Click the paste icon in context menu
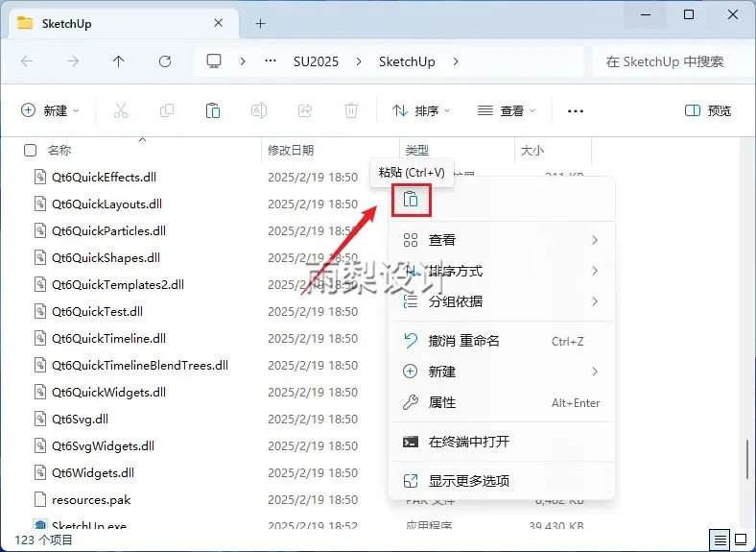The width and height of the screenshot is (756, 552). tap(411, 200)
